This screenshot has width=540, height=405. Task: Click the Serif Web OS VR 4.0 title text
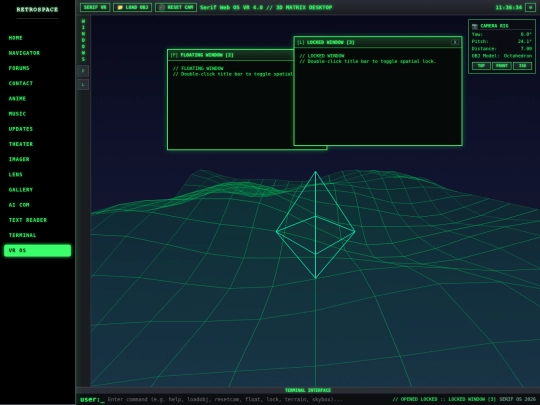tap(266, 7)
